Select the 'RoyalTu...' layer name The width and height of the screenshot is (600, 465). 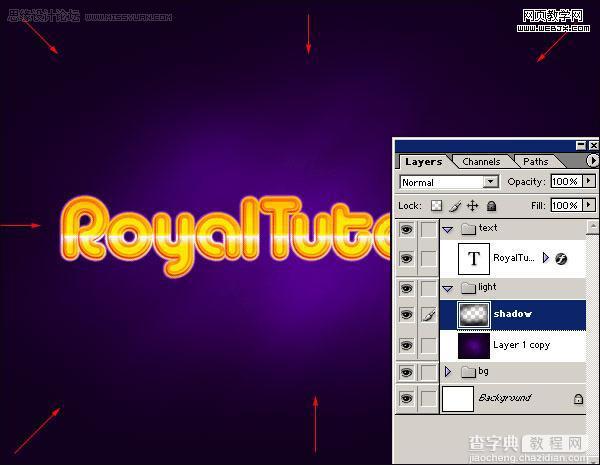514,258
